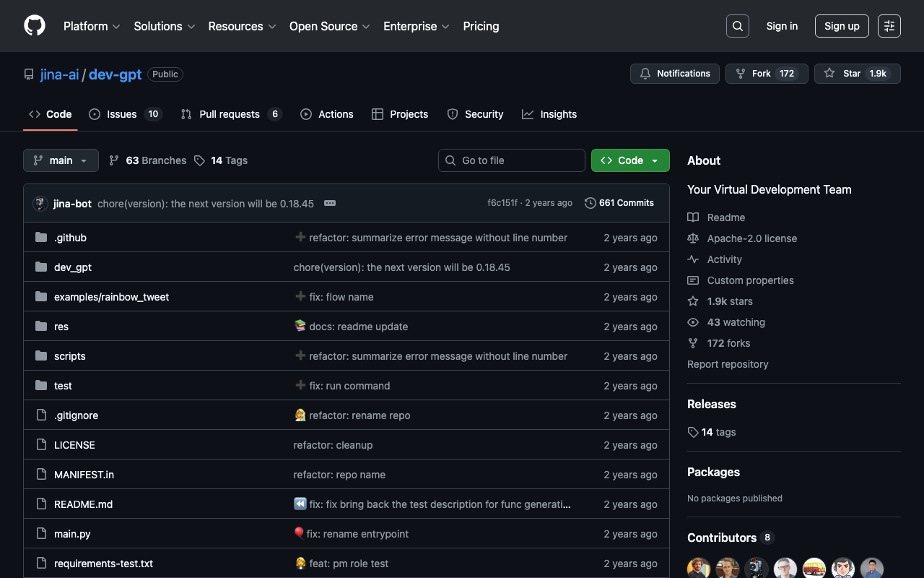Open the README.md file
The image size is (924, 578).
coord(83,504)
